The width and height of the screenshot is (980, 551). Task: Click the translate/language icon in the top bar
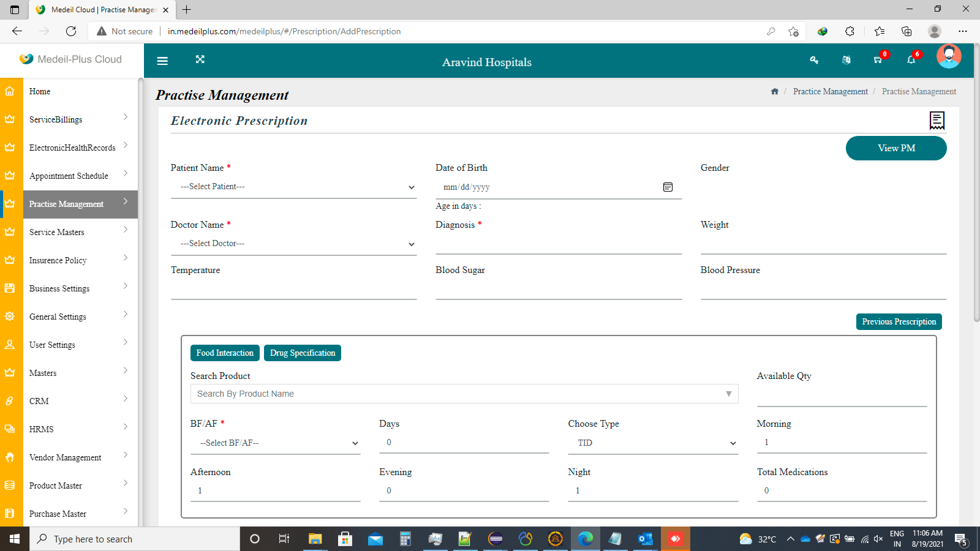coord(846,60)
